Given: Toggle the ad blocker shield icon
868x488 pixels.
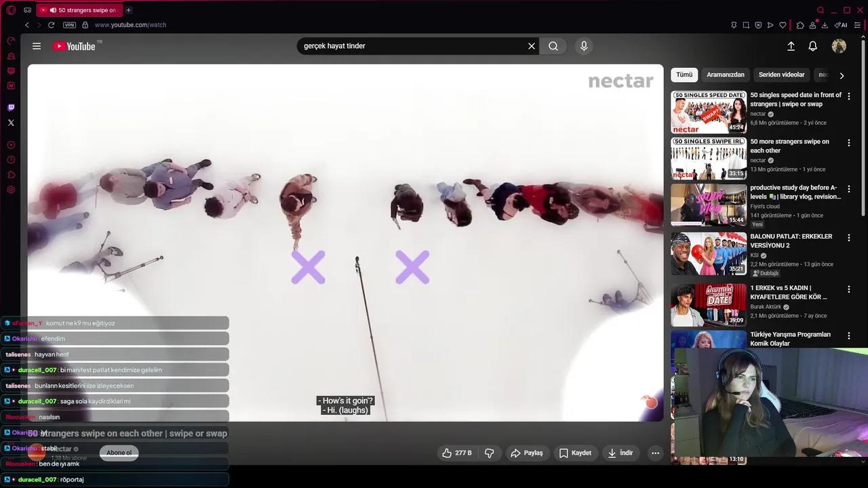Looking at the screenshot, I should 758,25.
